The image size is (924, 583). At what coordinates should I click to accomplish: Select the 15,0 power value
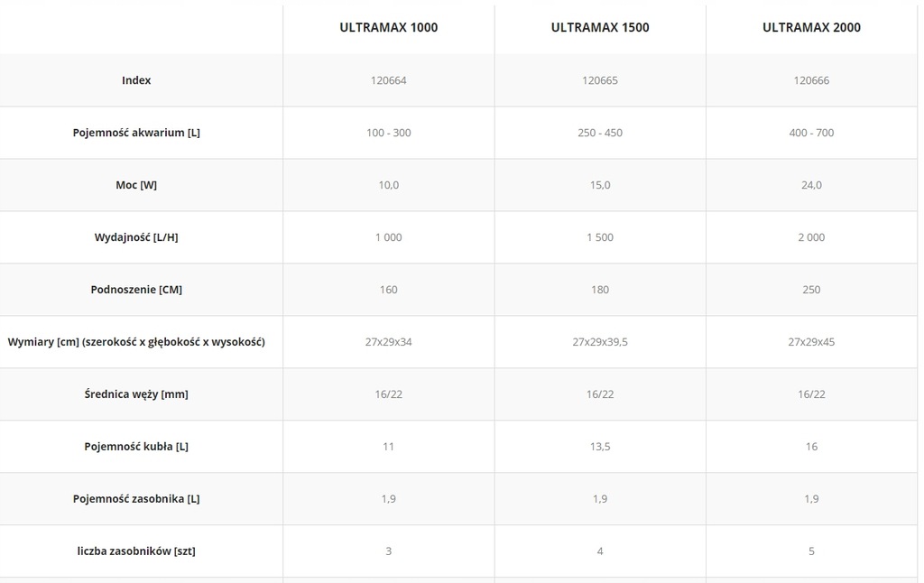(x=600, y=185)
